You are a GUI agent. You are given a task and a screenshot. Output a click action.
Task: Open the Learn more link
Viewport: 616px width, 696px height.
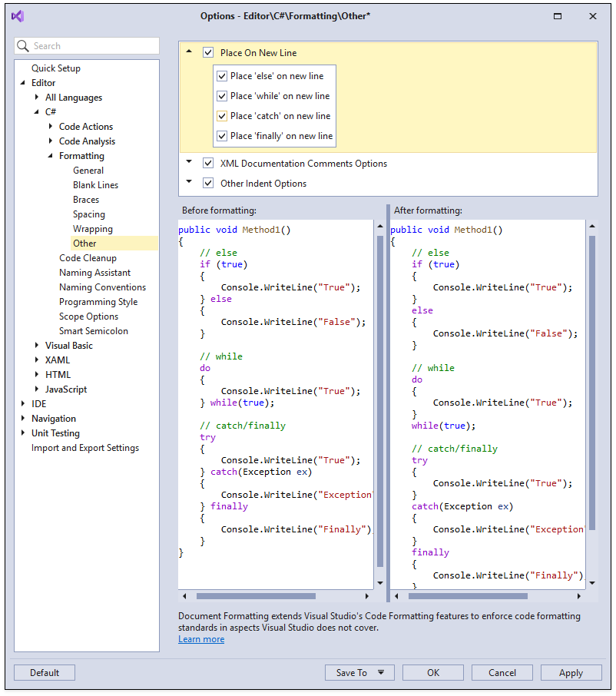[201, 639]
